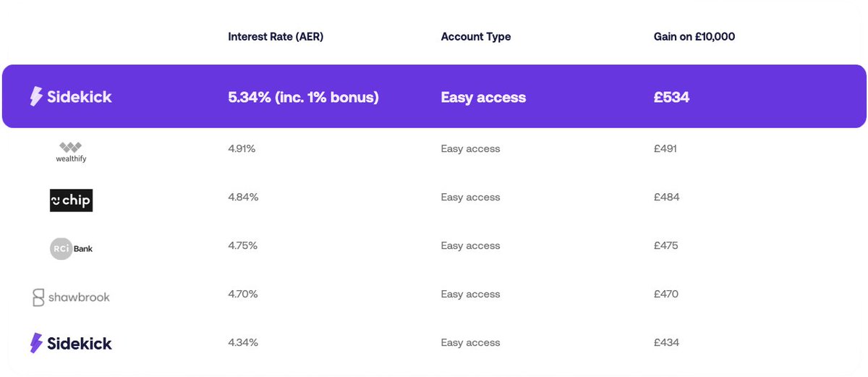The image size is (868, 377).
Task: Click the 4.91% Wealthify rate
Action: pyautogui.click(x=242, y=148)
